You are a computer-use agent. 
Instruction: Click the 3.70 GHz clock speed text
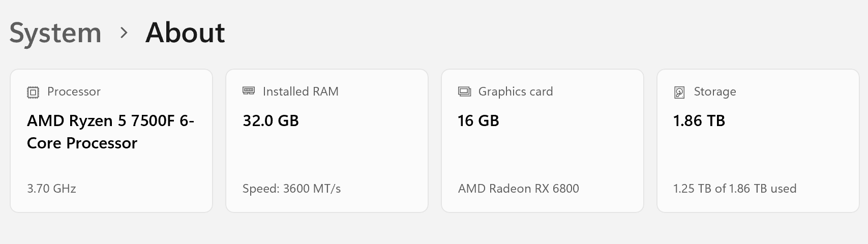pyautogui.click(x=51, y=189)
